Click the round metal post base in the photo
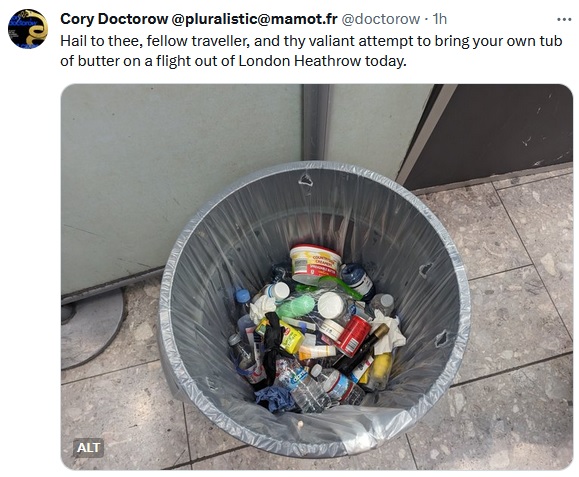Image resolution: width=579 pixels, height=477 pixels. (90, 329)
